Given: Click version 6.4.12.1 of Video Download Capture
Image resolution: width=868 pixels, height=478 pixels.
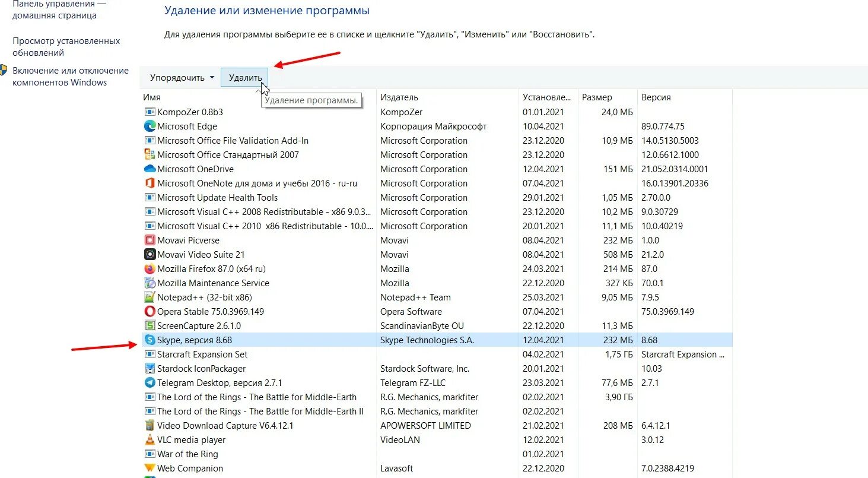Looking at the screenshot, I should click(x=657, y=426).
